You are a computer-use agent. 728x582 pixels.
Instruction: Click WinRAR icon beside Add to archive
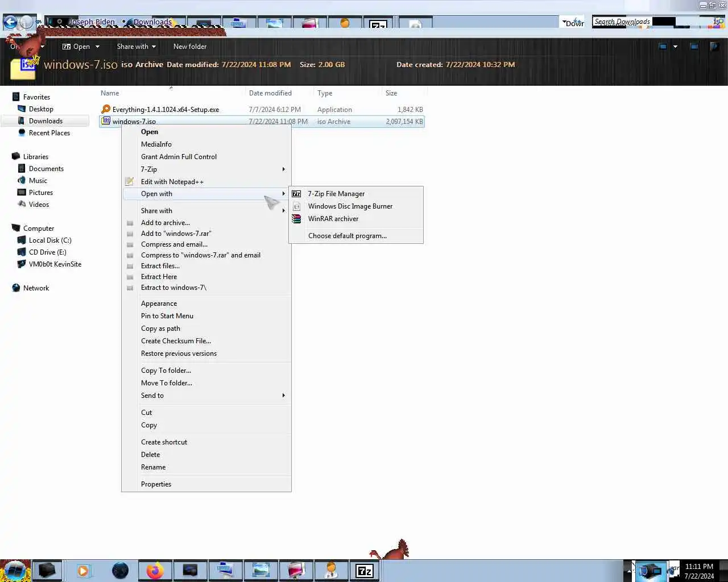coord(130,223)
